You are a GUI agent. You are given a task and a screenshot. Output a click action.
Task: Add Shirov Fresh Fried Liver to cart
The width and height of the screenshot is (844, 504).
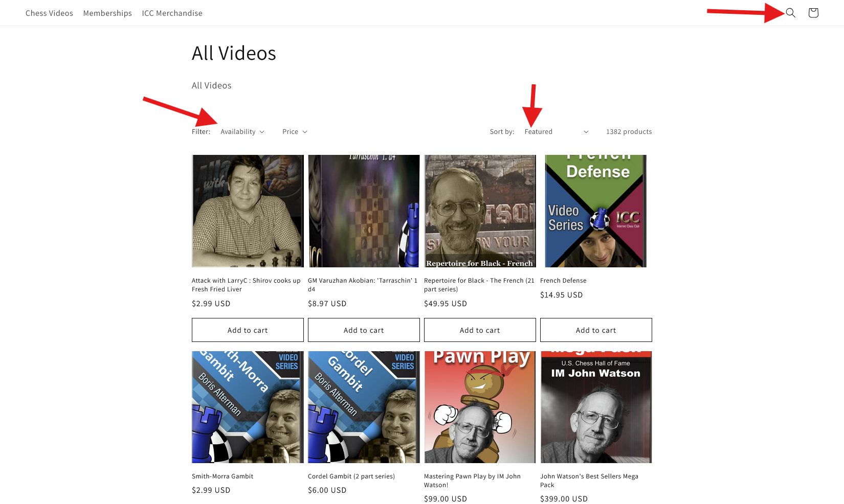coord(248,330)
